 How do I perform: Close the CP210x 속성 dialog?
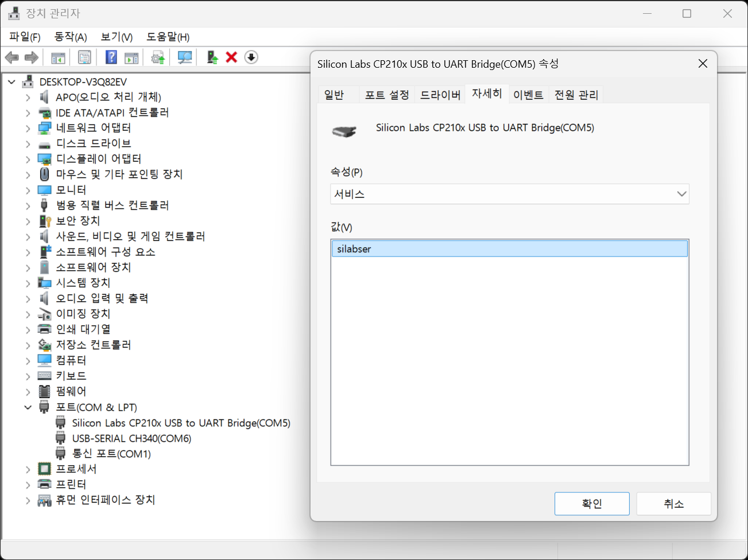703,64
